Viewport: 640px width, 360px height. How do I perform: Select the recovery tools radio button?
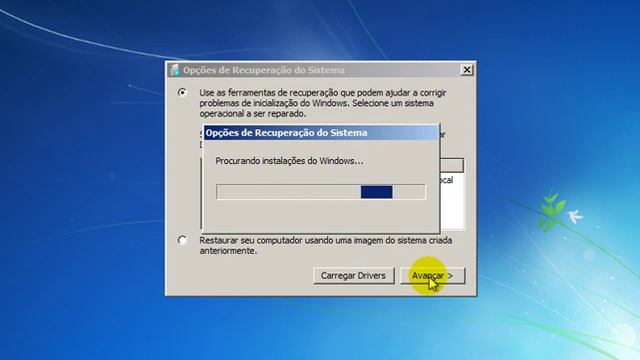tap(182, 93)
